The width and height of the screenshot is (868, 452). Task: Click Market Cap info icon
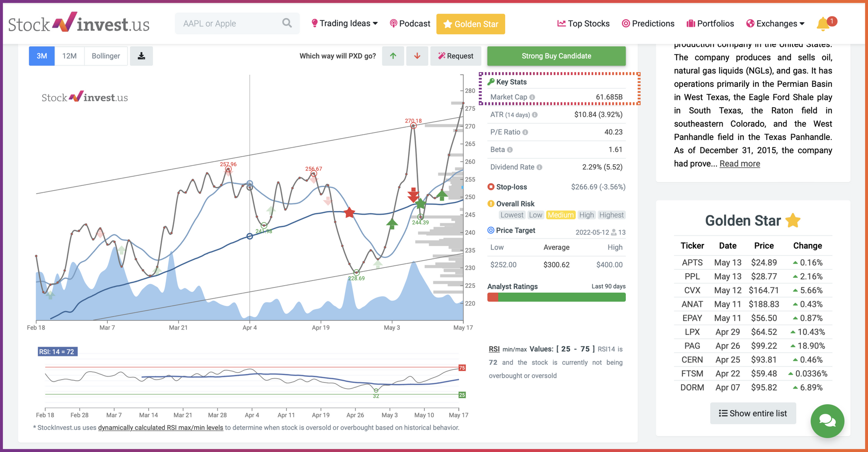click(x=533, y=97)
